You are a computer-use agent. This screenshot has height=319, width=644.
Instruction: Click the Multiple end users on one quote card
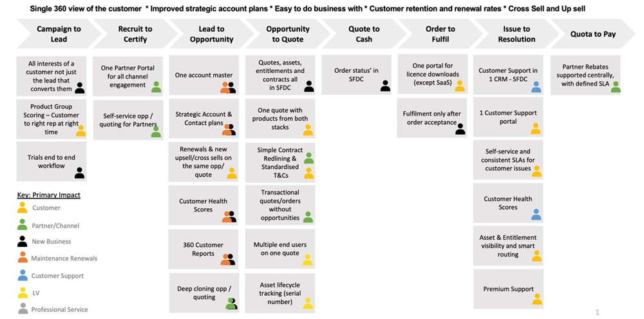coord(280,249)
